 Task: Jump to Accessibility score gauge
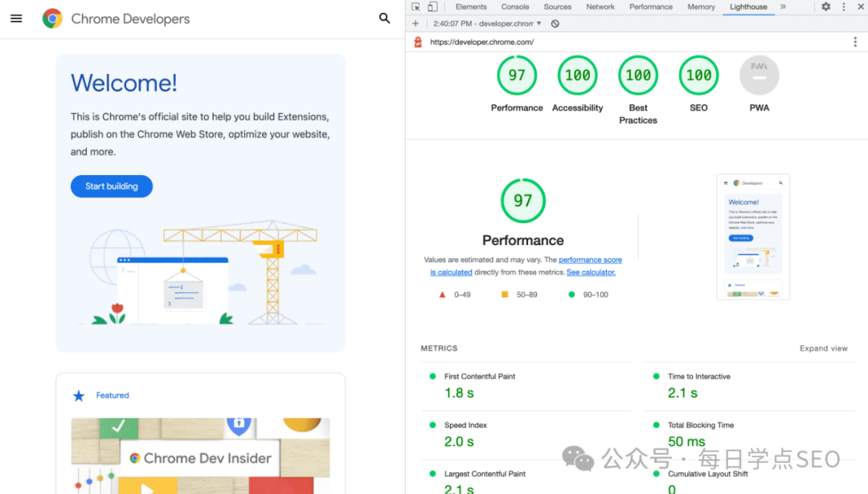pos(577,76)
